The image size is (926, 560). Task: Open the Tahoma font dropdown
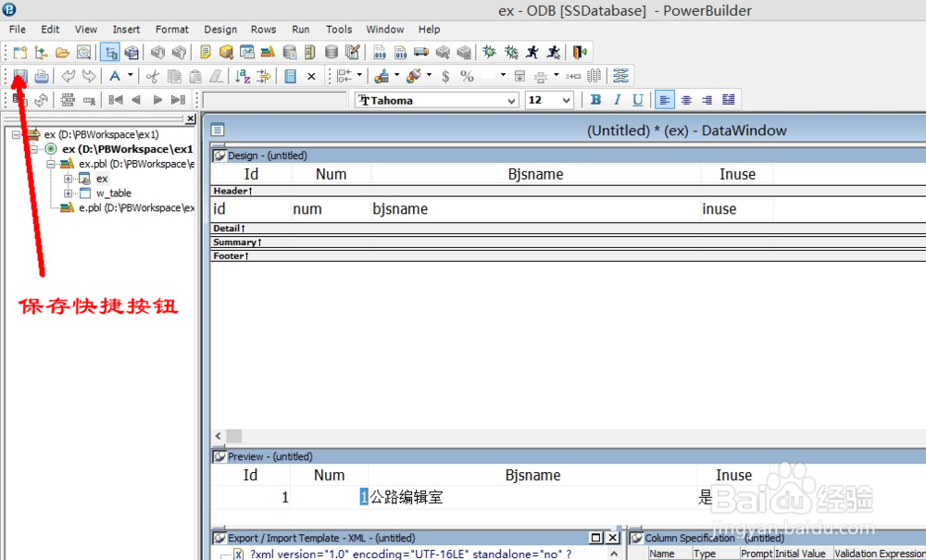511,100
